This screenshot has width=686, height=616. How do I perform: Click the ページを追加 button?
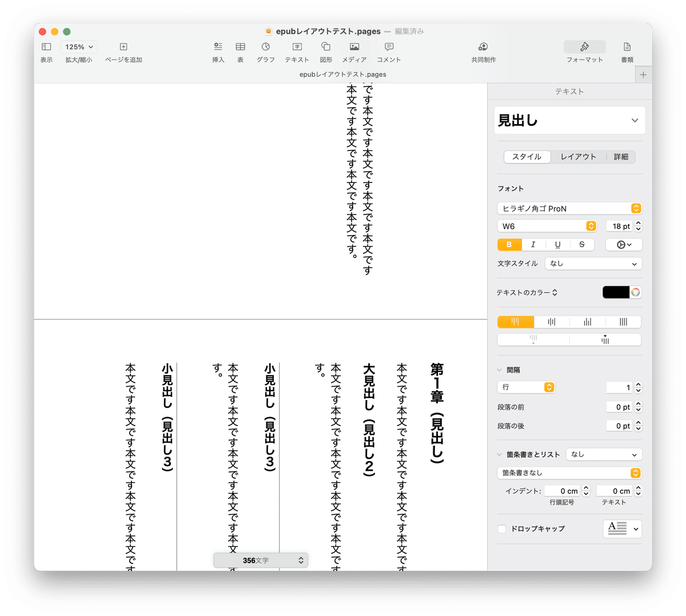click(123, 52)
